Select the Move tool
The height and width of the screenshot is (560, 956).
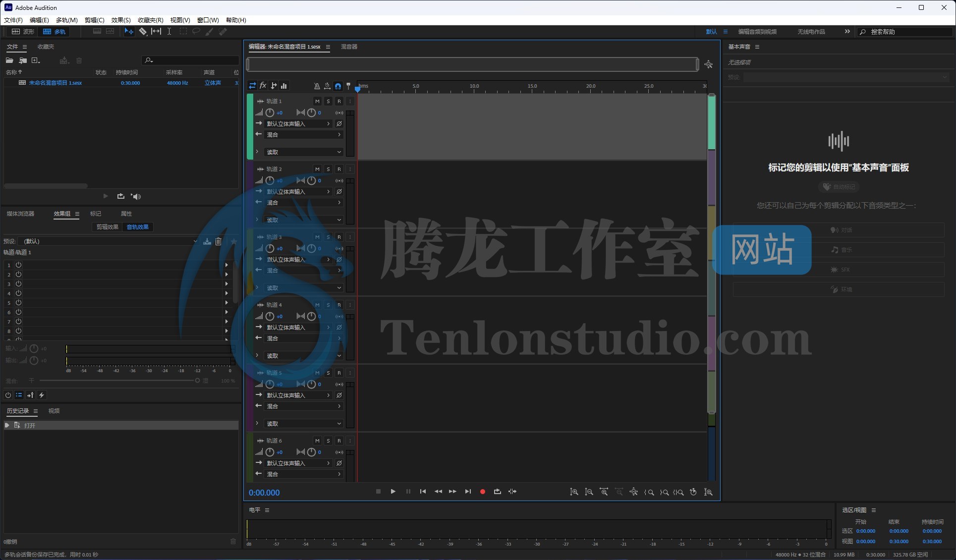(x=129, y=31)
